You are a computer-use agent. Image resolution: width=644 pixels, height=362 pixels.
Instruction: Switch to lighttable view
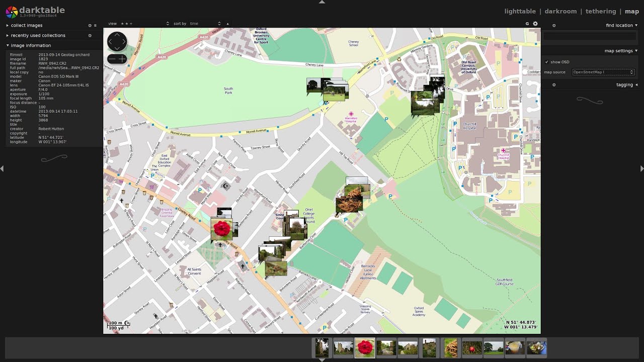click(520, 11)
